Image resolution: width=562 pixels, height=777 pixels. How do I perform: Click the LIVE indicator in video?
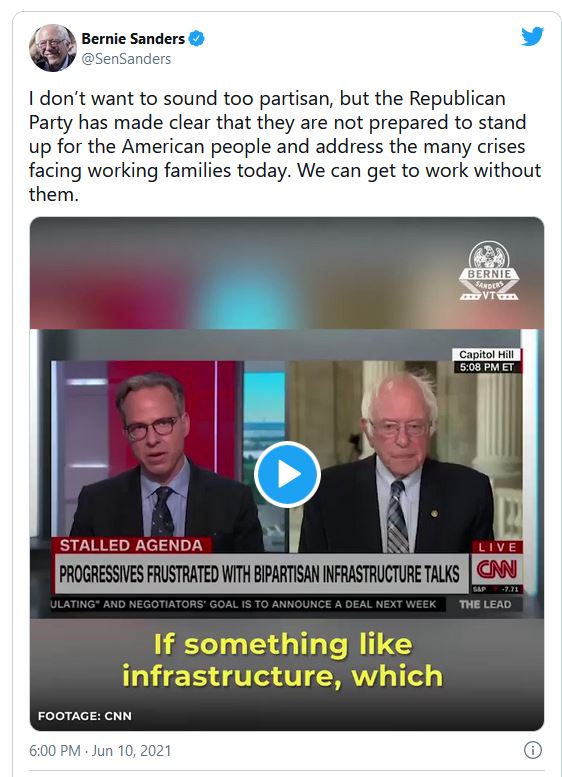tap(497, 547)
